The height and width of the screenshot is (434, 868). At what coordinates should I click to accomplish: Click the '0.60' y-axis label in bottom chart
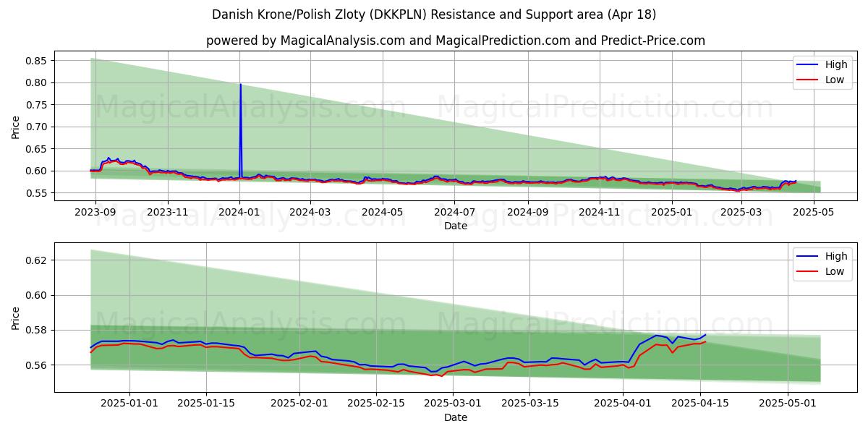pyautogui.click(x=35, y=295)
